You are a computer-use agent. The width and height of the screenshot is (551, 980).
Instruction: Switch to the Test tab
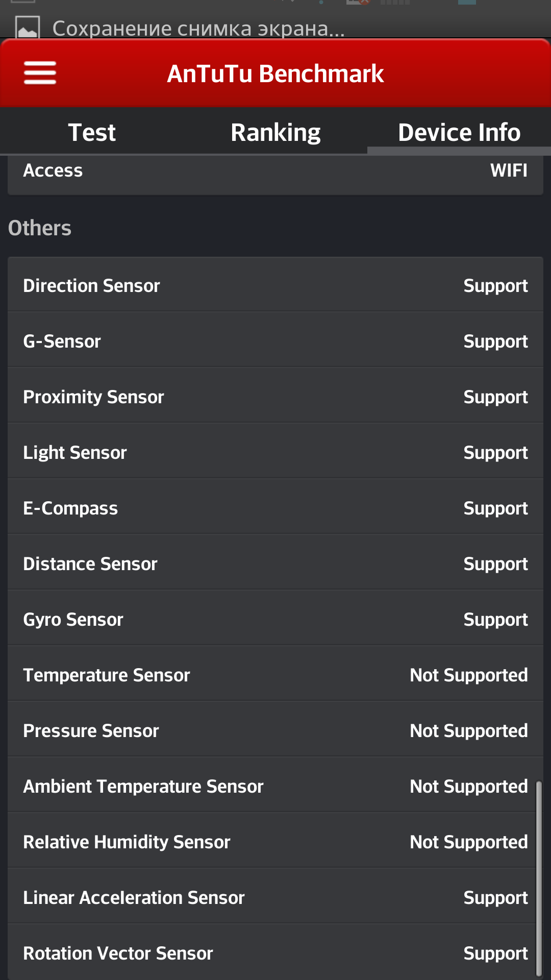(92, 132)
